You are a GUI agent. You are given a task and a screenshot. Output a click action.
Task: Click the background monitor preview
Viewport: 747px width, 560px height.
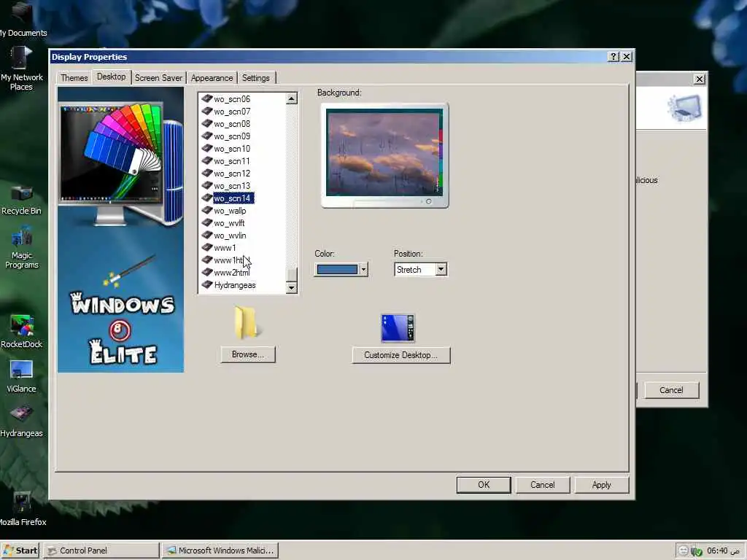pyautogui.click(x=384, y=155)
